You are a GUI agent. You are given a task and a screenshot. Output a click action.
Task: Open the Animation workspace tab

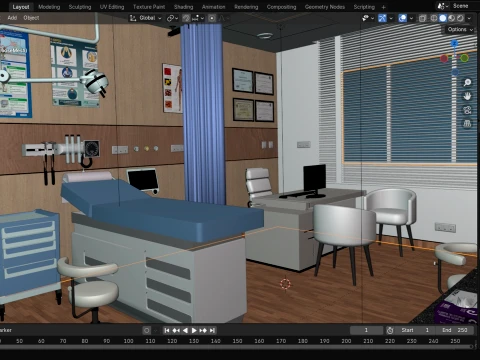tap(213, 7)
